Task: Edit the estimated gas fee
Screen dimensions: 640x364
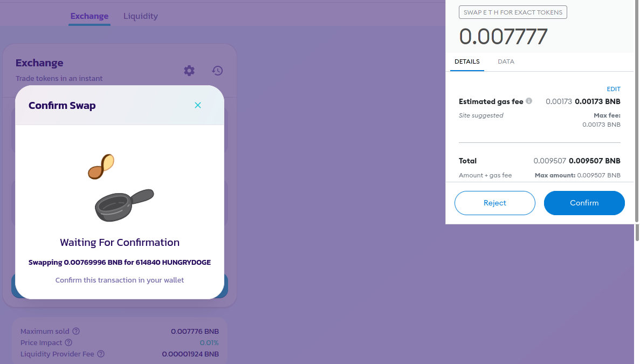Action: (614, 89)
